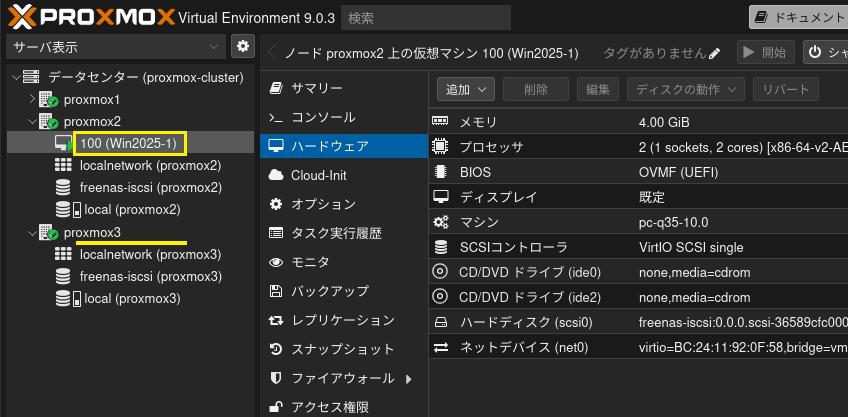Click the BIOS chip icon
Viewport: 848px width, 417px height.
pyautogui.click(x=441, y=172)
